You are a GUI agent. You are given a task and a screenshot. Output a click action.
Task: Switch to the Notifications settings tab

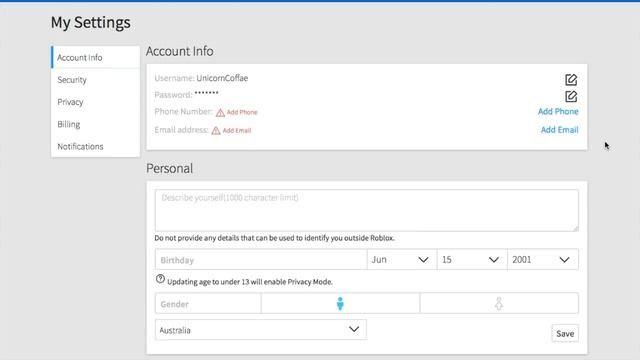96,146
